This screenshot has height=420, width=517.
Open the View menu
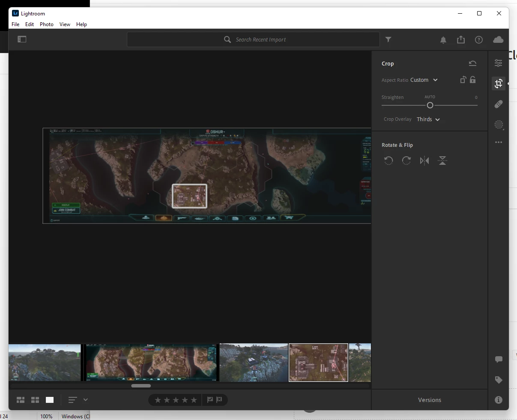coord(65,24)
